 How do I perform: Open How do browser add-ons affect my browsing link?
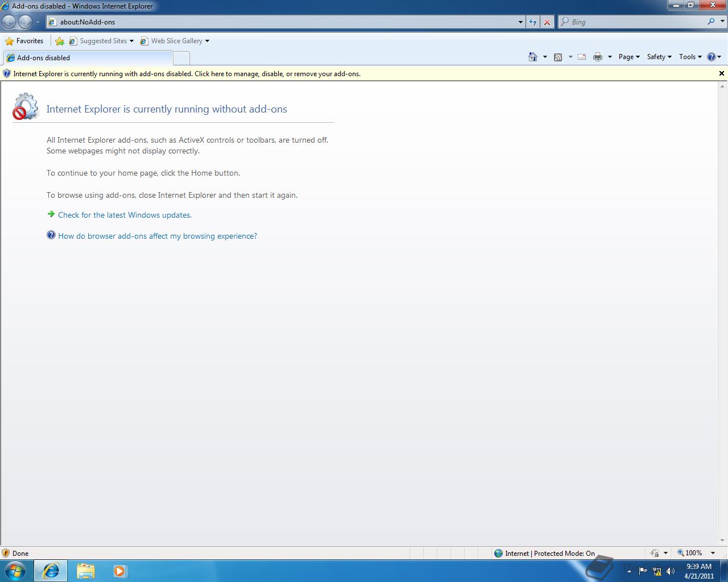pyautogui.click(x=158, y=236)
